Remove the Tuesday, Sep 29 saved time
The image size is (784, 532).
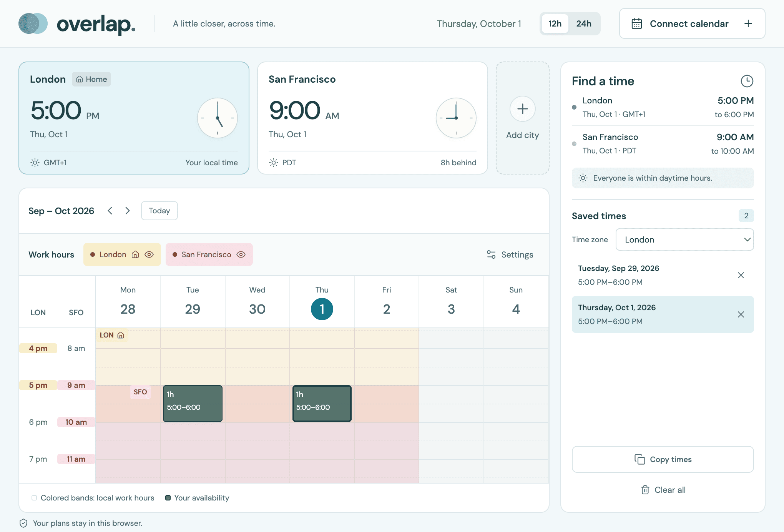coord(741,275)
